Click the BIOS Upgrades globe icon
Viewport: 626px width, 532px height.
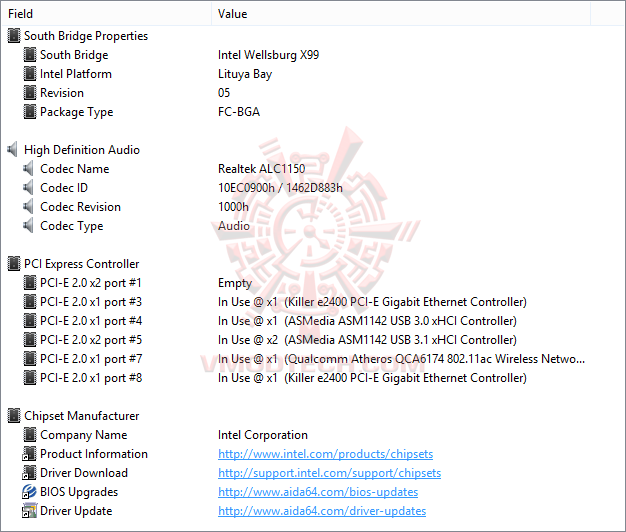click(x=29, y=492)
